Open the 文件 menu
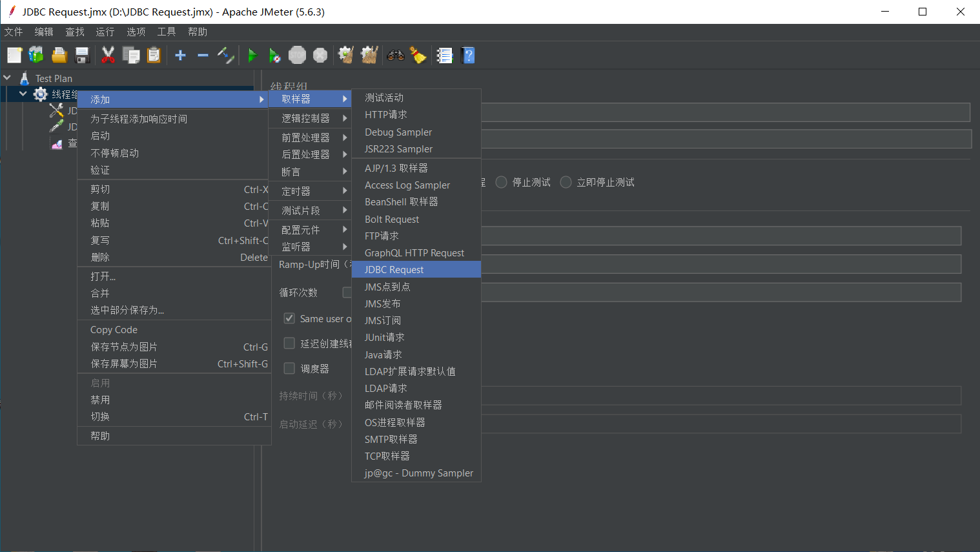980x552 pixels. [x=14, y=32]
